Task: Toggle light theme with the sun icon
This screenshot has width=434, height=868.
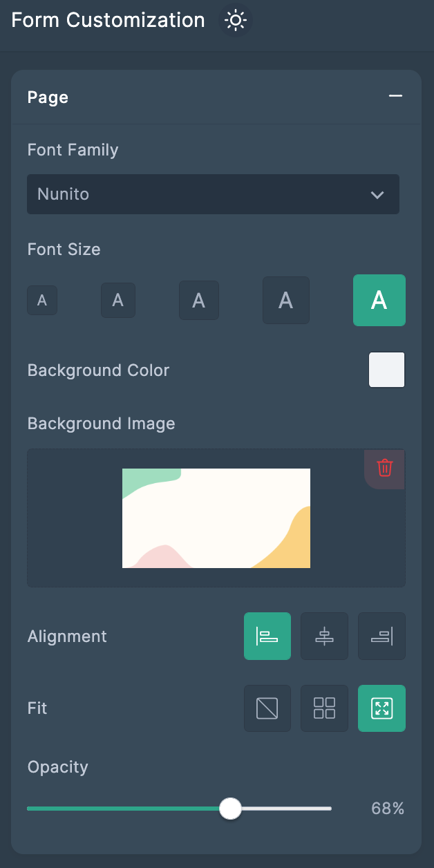Action: tap(236, 21)
